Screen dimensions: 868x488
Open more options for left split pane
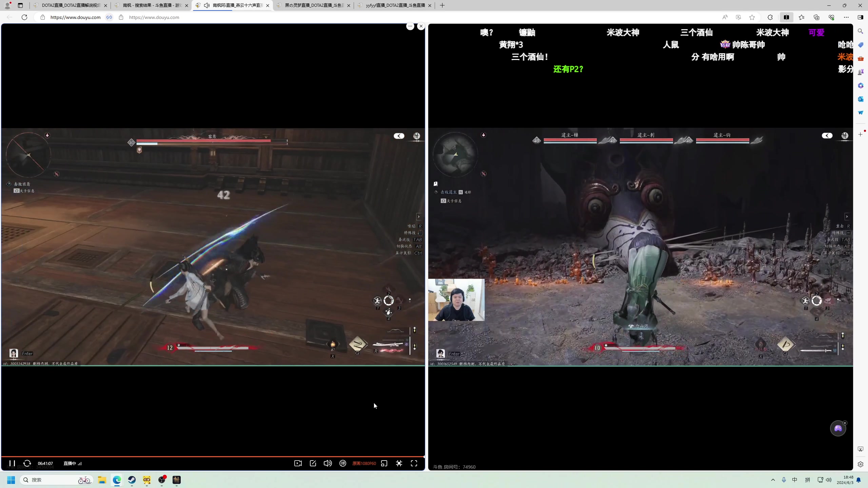pos(410,26)
